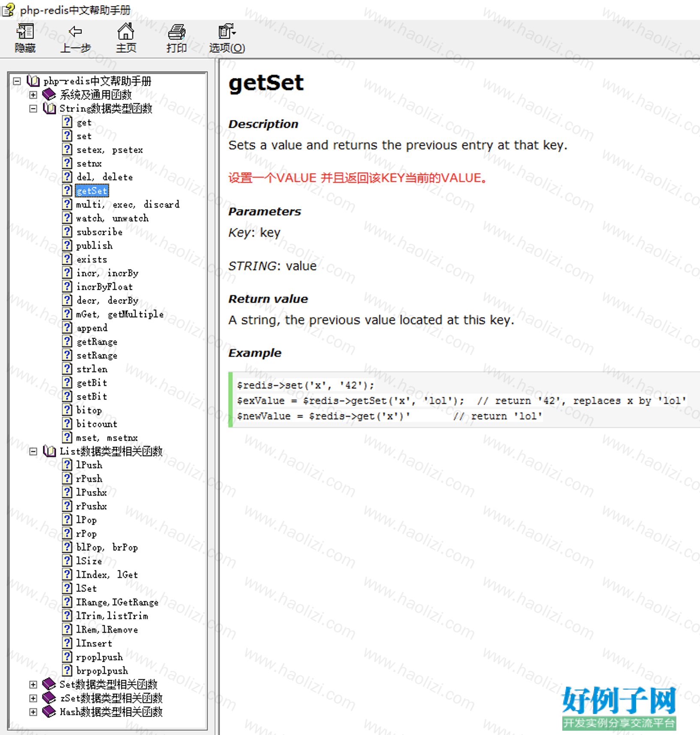Click the closed book icon beside 系统及通用函数

click(49, 94)
